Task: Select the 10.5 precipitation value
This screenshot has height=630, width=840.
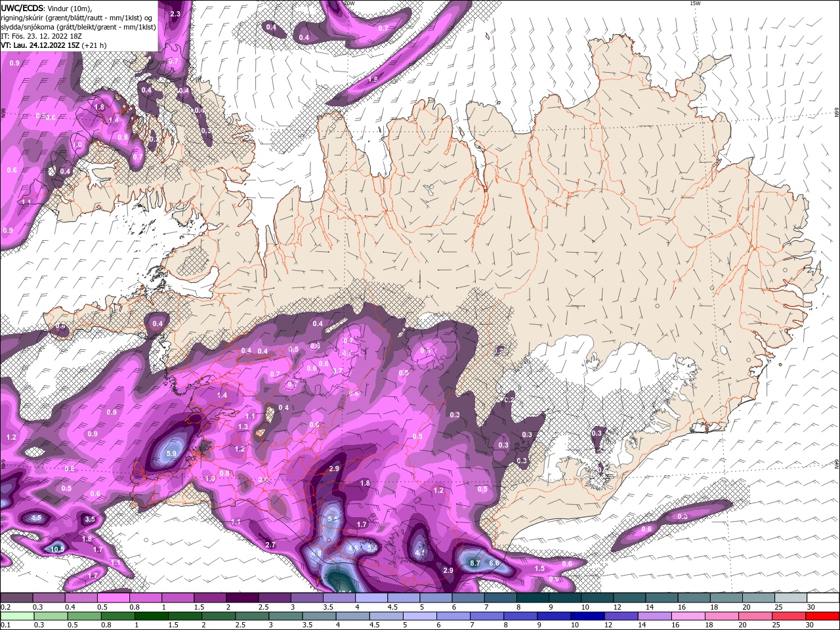Action: pos(57,549)
